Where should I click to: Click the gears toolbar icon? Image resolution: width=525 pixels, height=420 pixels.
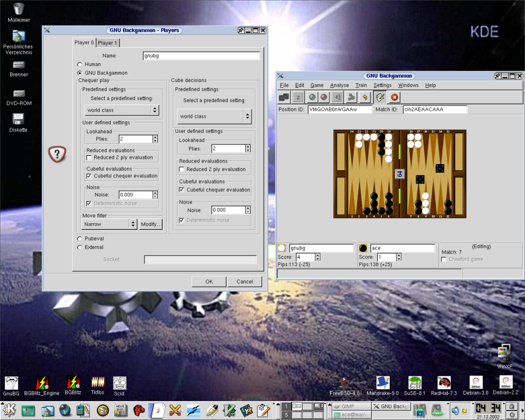click(x=351, y=97)
